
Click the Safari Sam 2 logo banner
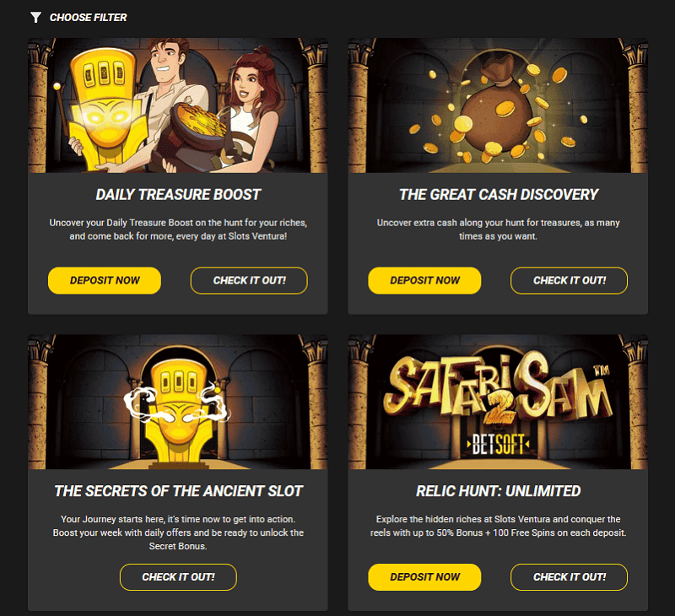point(498,402)
